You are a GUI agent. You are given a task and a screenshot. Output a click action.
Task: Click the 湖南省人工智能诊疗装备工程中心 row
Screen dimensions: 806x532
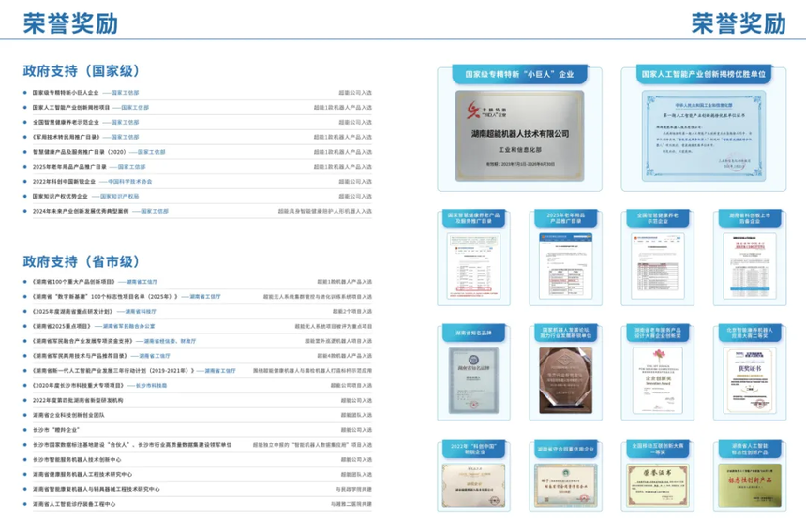tap(198, 504)
